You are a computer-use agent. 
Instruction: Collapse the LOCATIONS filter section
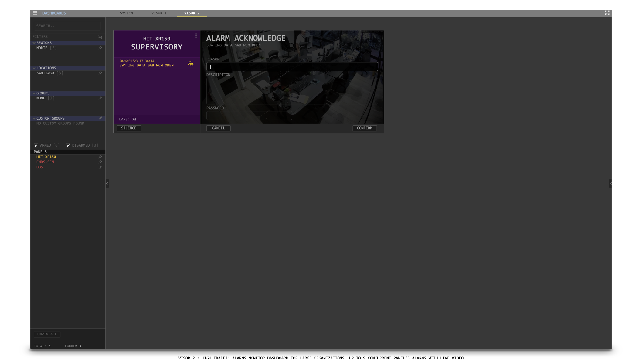(34, 68)
